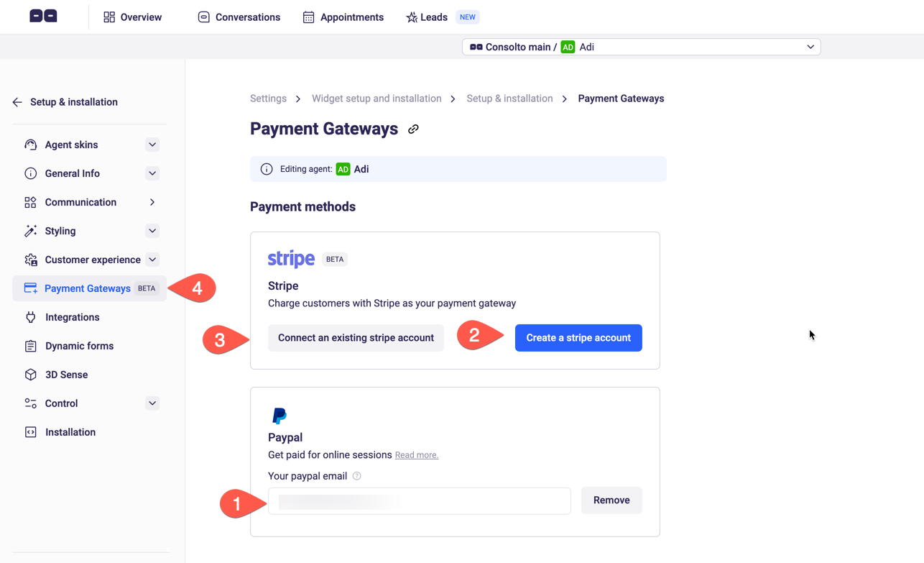Click the NEW badge next to Leads

(468, 17)
